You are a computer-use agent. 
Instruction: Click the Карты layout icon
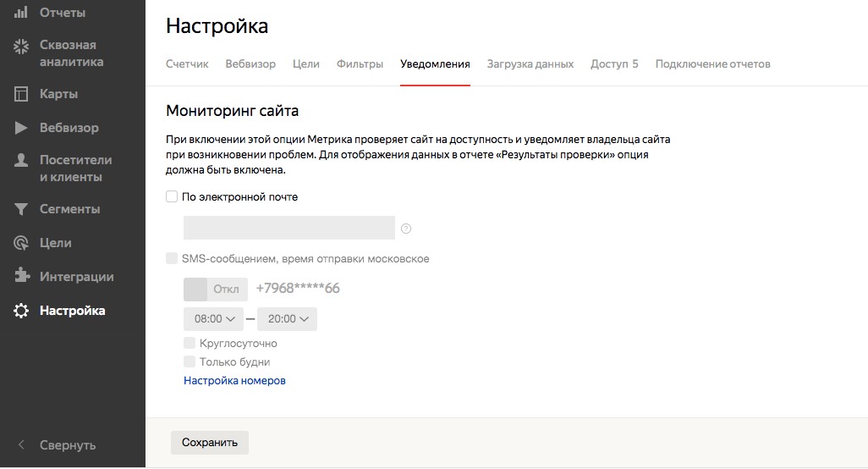point(21,94)
